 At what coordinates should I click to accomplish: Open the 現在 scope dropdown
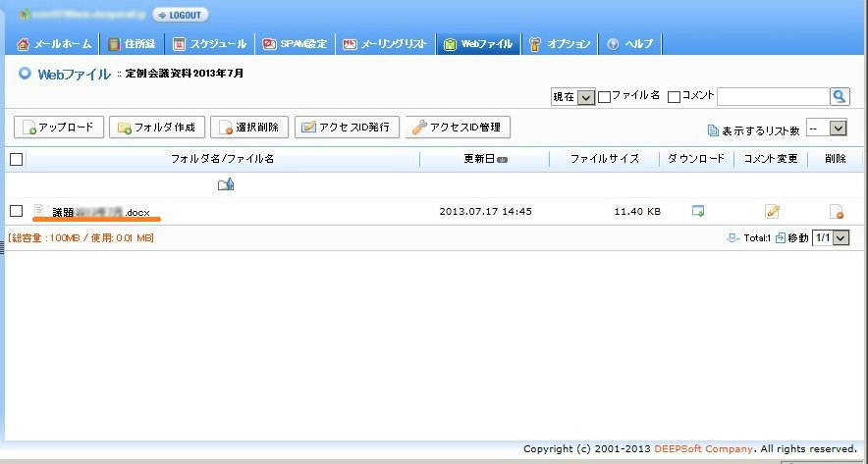(x=573, y=96)
